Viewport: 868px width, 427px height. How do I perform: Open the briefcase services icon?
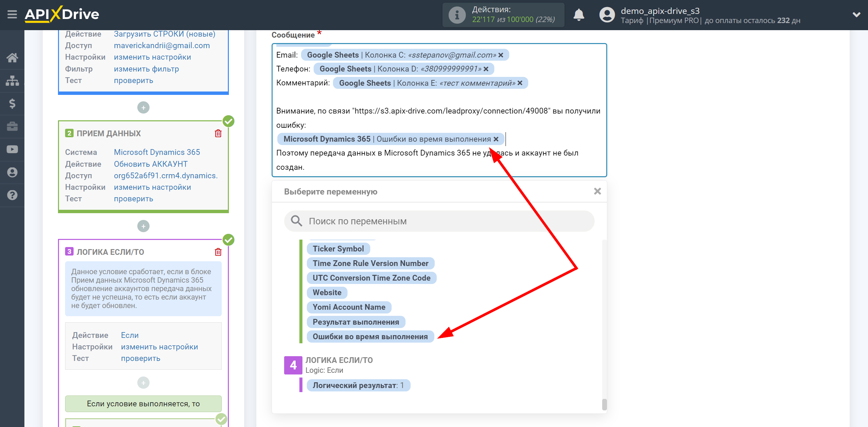pyautogui.click(x=12, y=126)
